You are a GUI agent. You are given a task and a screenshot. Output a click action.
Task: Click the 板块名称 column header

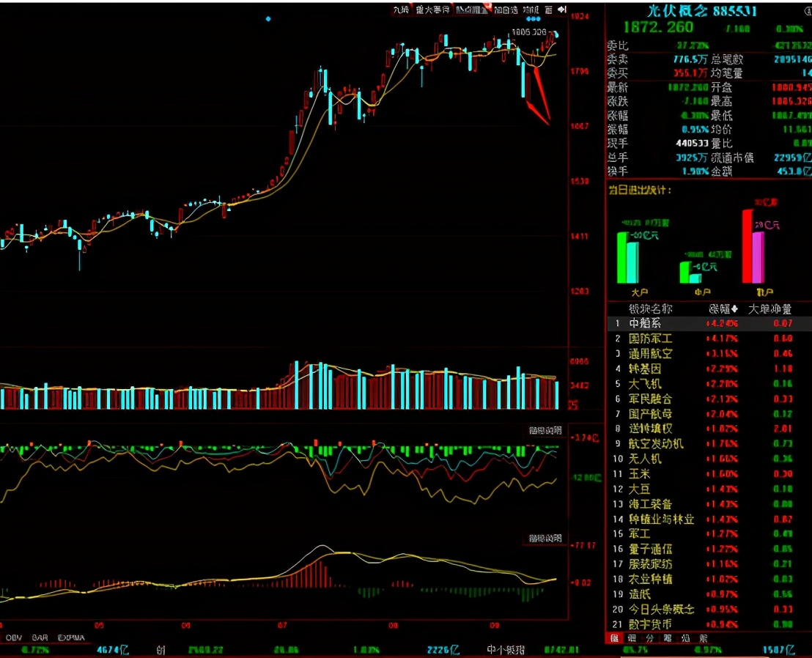point(651,309)
